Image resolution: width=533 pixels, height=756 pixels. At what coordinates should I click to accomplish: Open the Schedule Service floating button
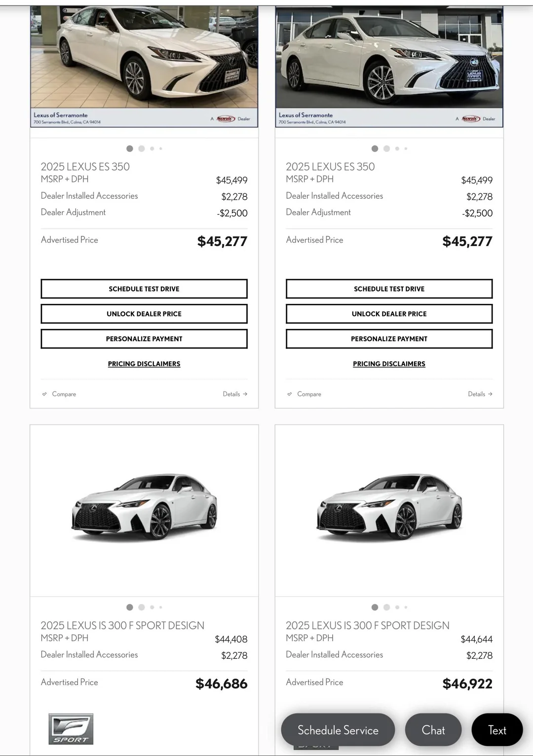tap(338, 730)
